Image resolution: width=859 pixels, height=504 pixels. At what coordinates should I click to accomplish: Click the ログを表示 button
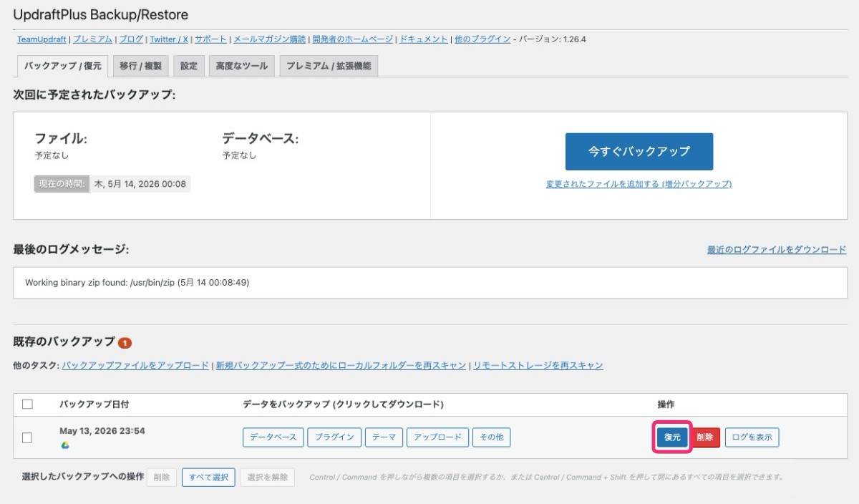pos(752,437)
